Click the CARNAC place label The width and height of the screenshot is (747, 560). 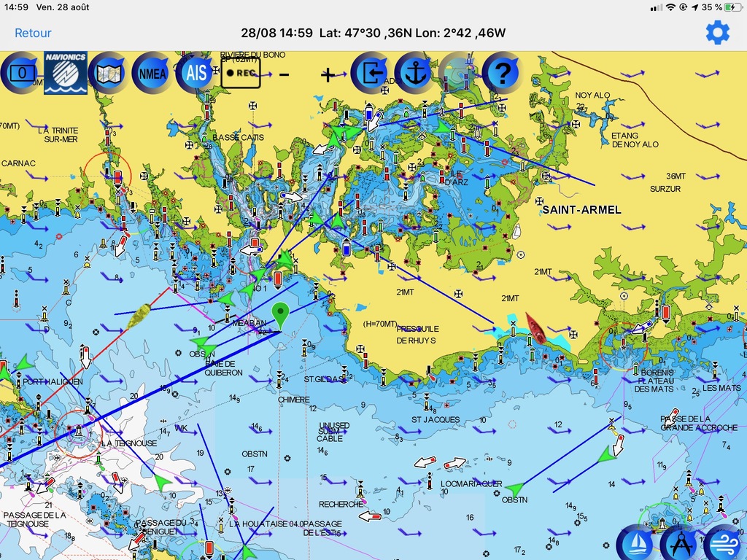tap(18, 163)
